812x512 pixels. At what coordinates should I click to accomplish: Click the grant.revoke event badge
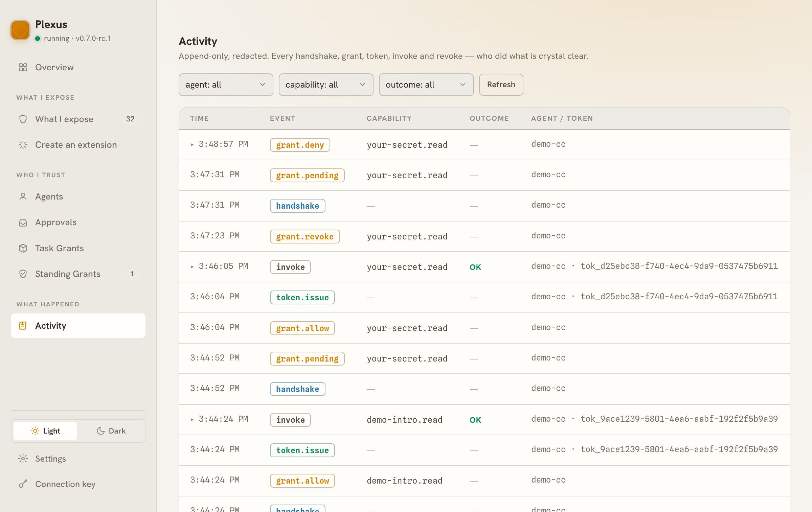[305, 237]
